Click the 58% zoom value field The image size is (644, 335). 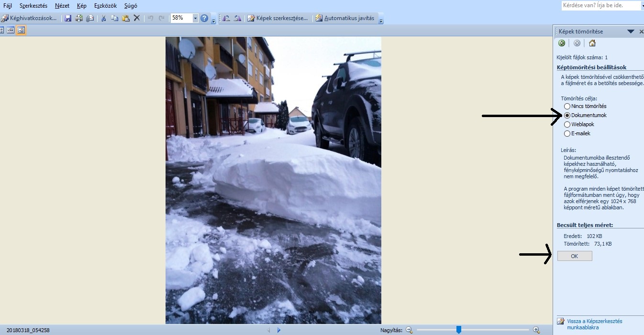pyautogui.click(x=181, y=18)
